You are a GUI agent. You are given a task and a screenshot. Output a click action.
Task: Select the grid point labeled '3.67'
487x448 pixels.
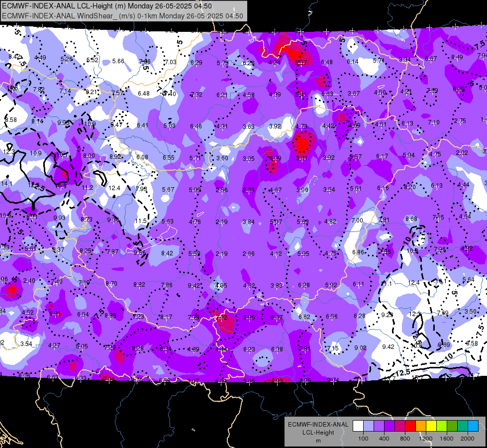[354, 93]
